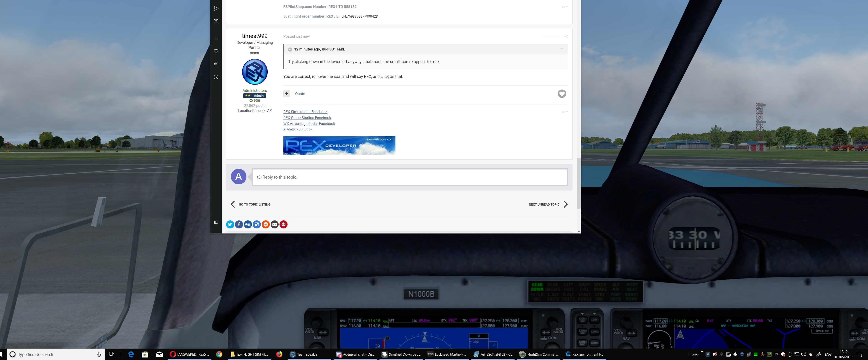Image resolution: width=868 pixels, height=360 pixels.
Task: Switch to TeamSpeak 3 window
Action: [309, 354]
